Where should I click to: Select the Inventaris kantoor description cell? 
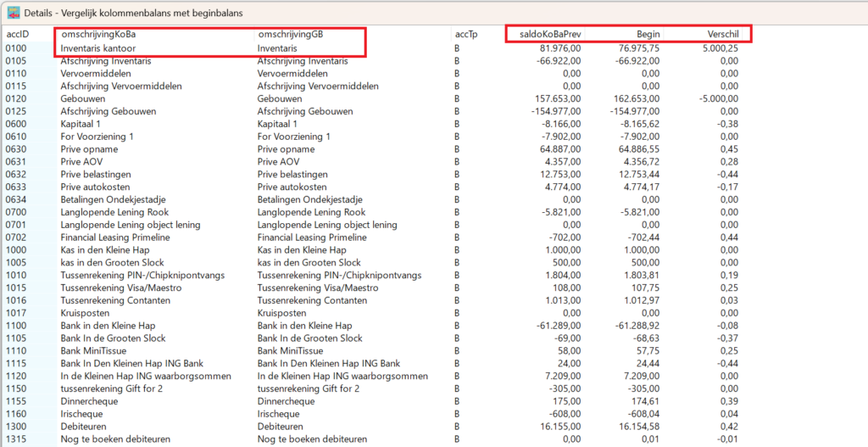coord(97,49)
